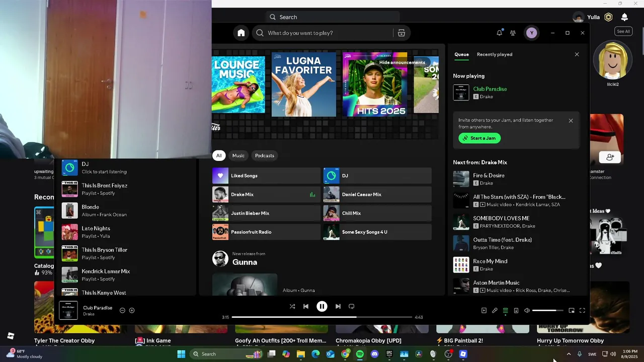The image size is (644, 362).
Task: Open Friend Activity icon in Spotify
Action: (x=513, y=33)
